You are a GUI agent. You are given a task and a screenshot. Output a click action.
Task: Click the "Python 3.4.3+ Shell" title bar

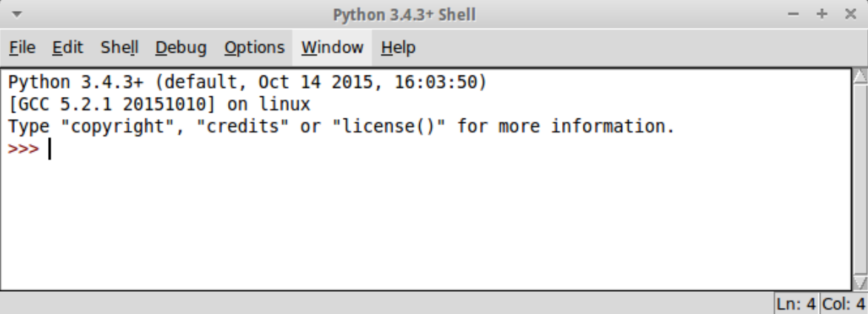(x=404, y=15)
